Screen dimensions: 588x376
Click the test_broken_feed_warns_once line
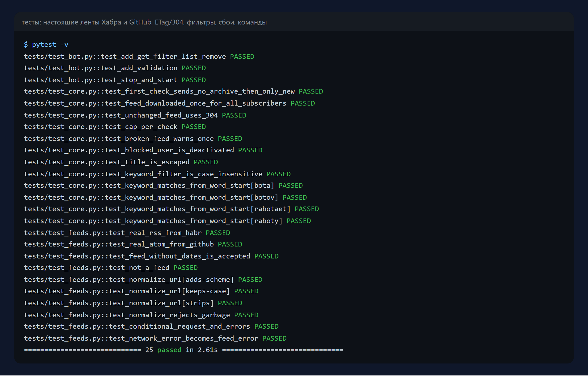133,138
